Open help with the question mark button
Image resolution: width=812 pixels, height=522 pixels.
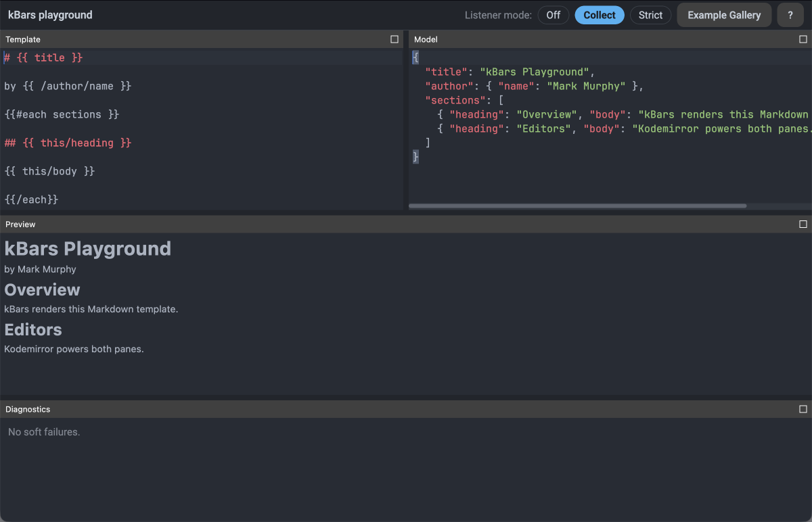[790, 15]
